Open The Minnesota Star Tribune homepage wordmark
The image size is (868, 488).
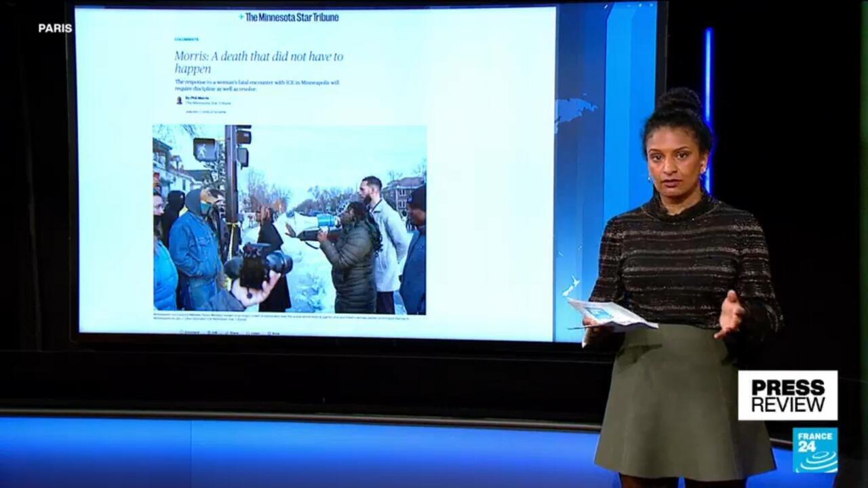292,17
